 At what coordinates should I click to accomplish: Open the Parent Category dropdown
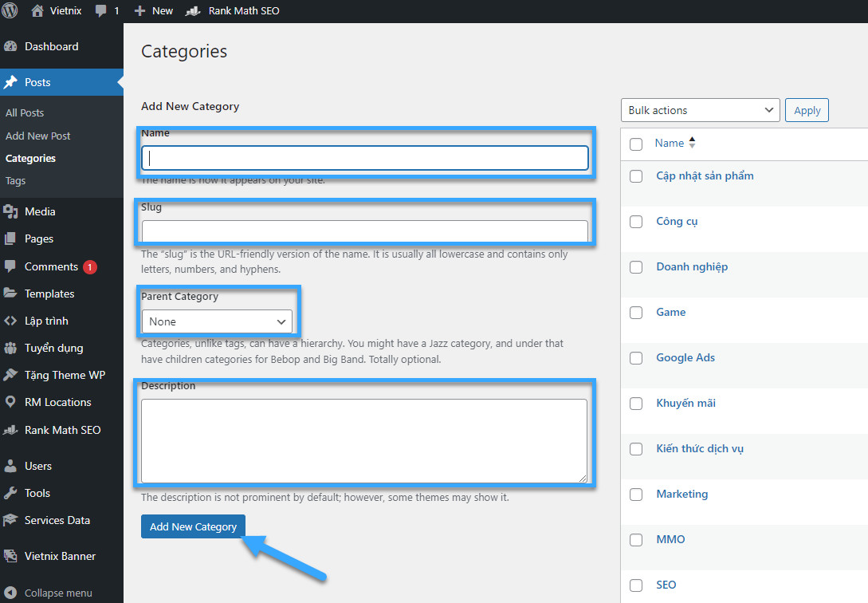217,321
